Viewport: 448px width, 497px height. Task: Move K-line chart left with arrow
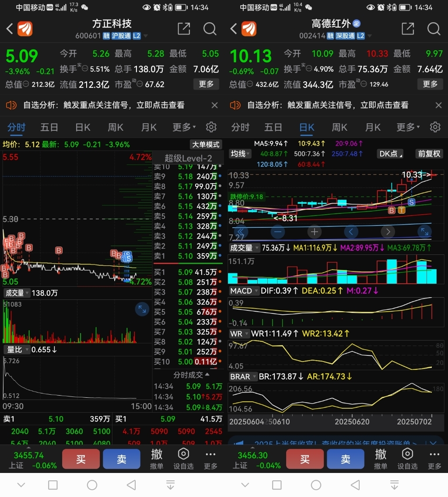pos(351,232)
